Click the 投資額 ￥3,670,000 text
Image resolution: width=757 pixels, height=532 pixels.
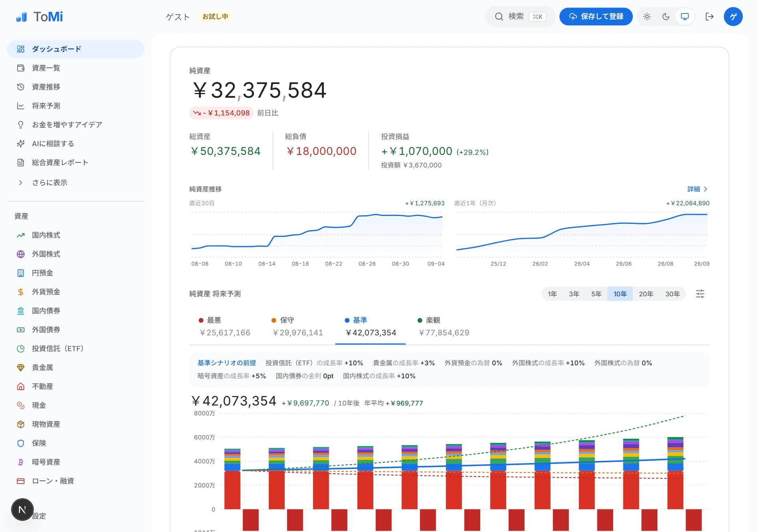411,165
